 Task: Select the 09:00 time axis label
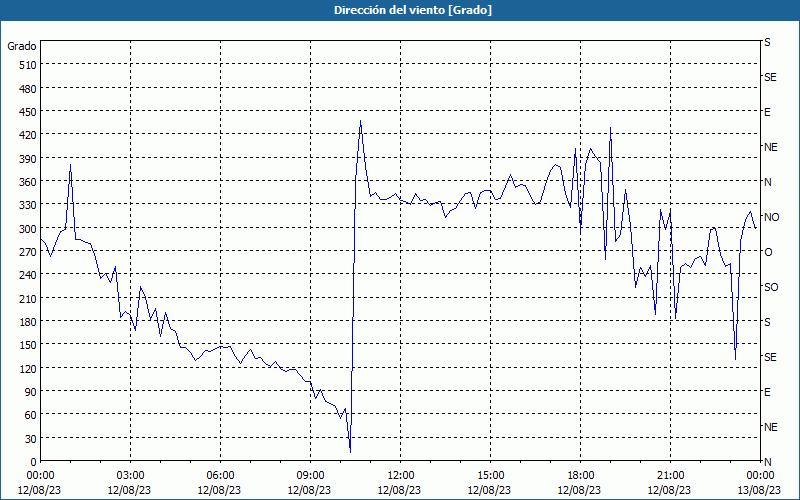coord(311,476)
